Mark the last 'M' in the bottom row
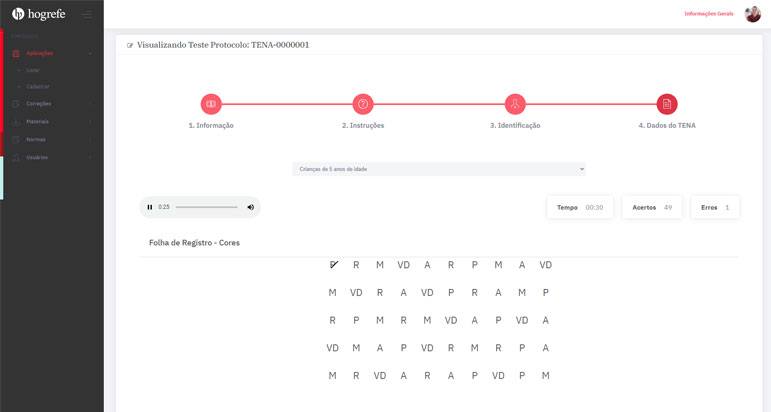Screen dimensions: 771x412 545,375
